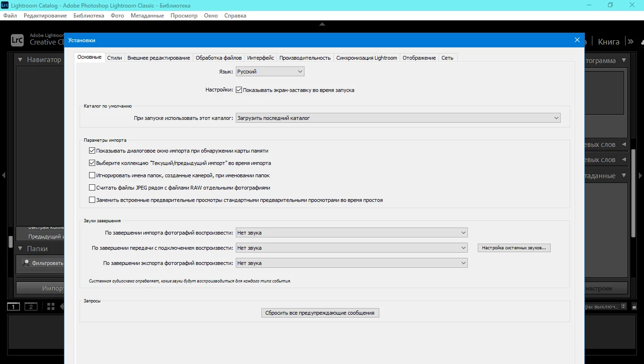Collapse the Папки panel triangle
This screenshot has width=644, height=364.
(x=20, y=249)
